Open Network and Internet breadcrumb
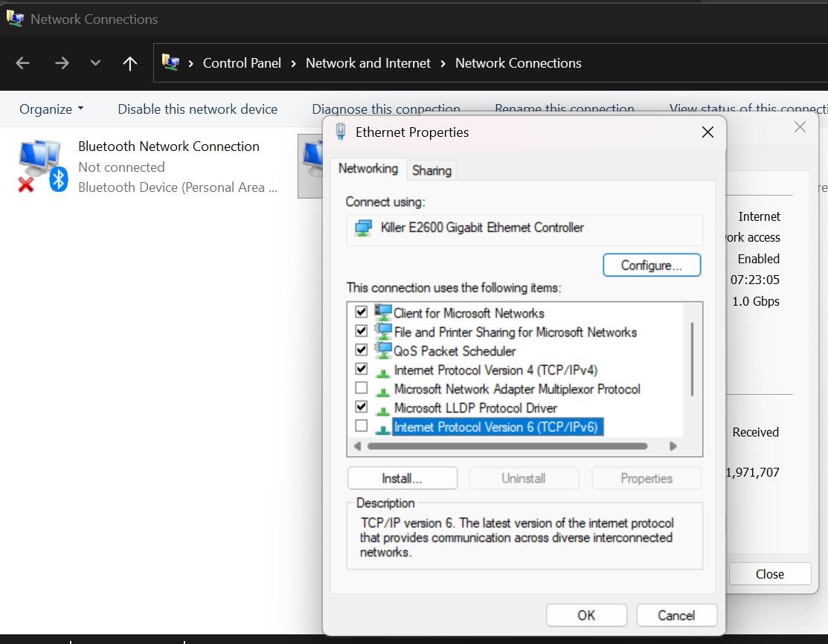This screenshot has height=644, width=828. coord(368,63)
